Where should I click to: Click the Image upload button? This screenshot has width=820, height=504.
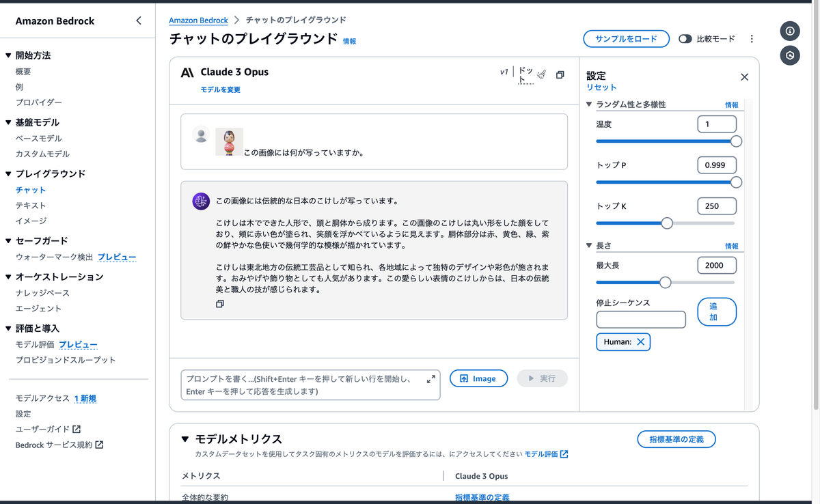pos(478,378)
